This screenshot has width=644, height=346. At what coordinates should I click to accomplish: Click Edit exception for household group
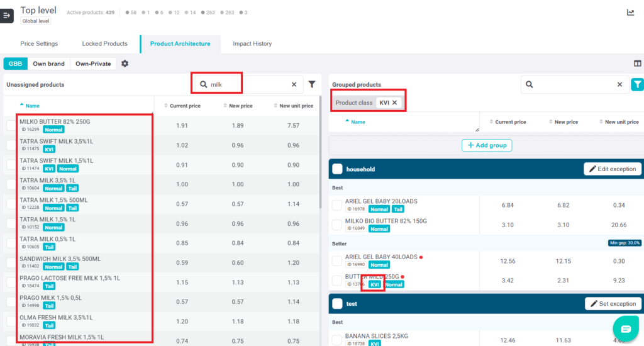[x=613, y=169]
